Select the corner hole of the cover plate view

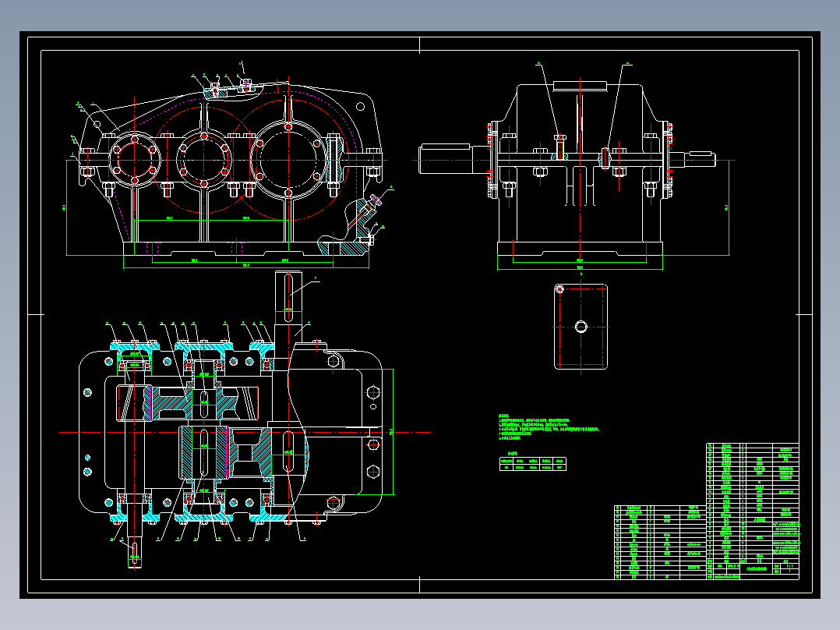[x=559, y=289]
